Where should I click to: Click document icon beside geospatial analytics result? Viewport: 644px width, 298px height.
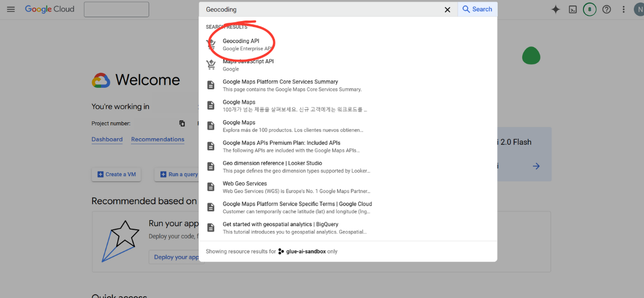pos(211,227)
